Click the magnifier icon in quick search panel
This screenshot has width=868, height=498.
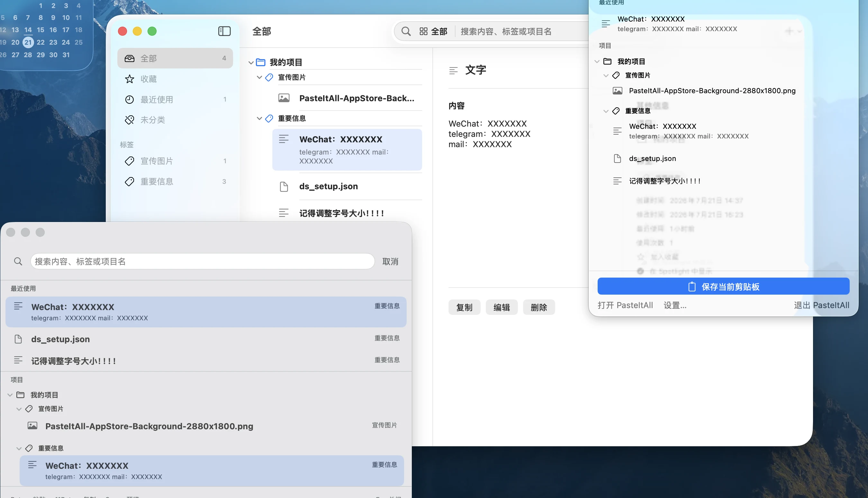click(x=18, y=261)
